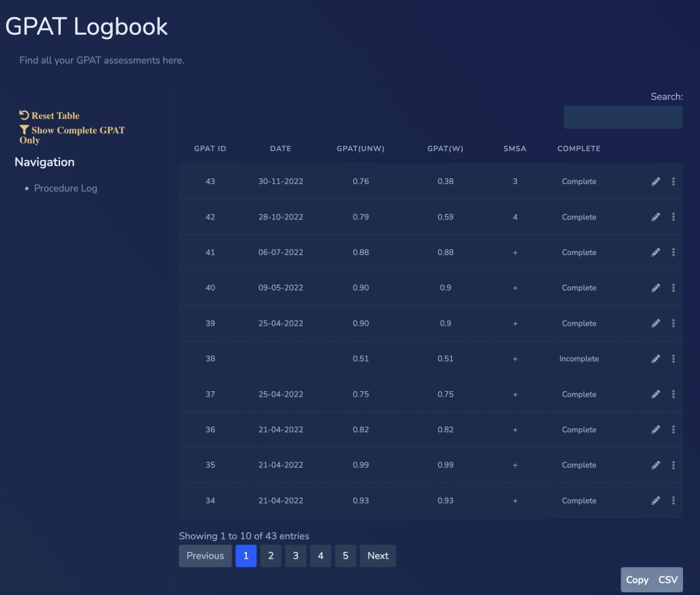This screenshot has height=595, width=700.
Task: Open the three-dot menu for GPAT 43
Action: (x=673, y=181)
